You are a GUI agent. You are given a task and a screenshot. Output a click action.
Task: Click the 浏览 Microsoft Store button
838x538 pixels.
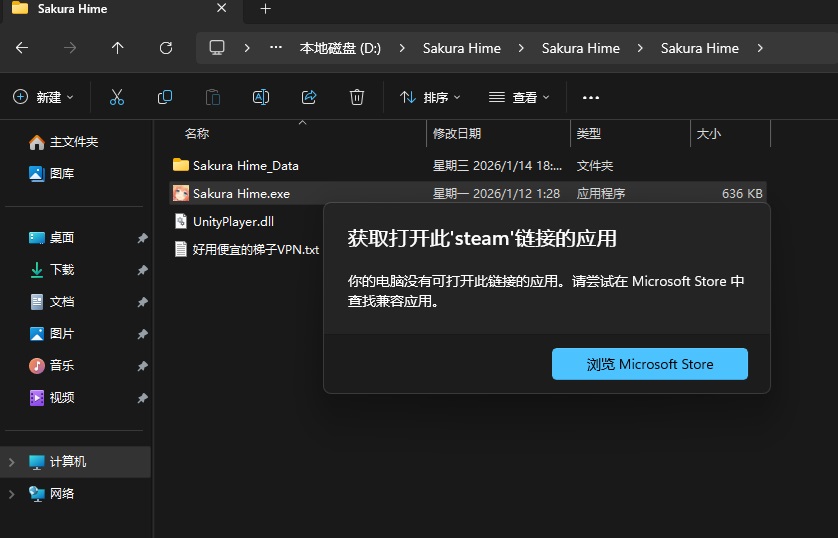[x=649, y=364]
